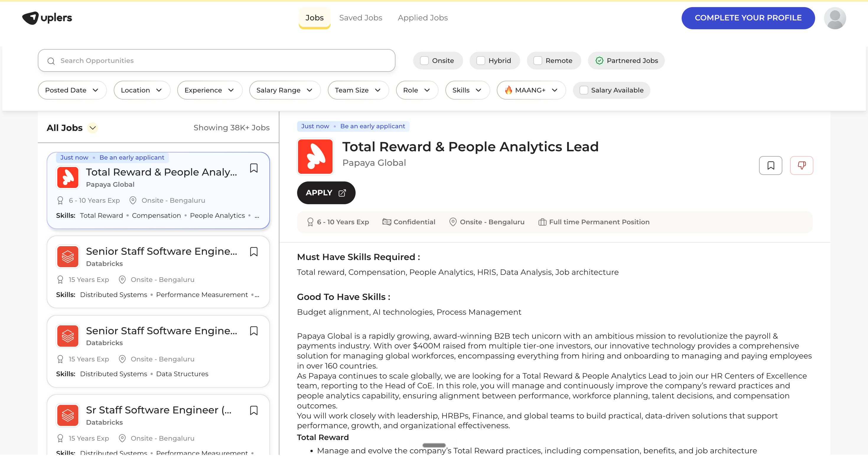
Task: Enable the Hybrid filter checkbox
Action: click(481, 61)
